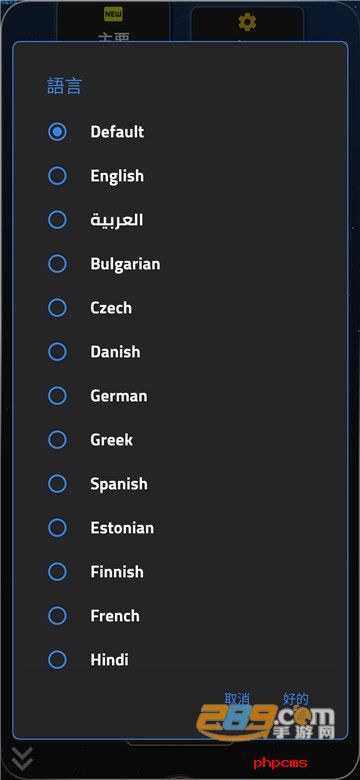Viewport: 360px width, 780px height.
Task: Click the 取消 cancel button
Action: pyautogui.click(x=237, y=698)
